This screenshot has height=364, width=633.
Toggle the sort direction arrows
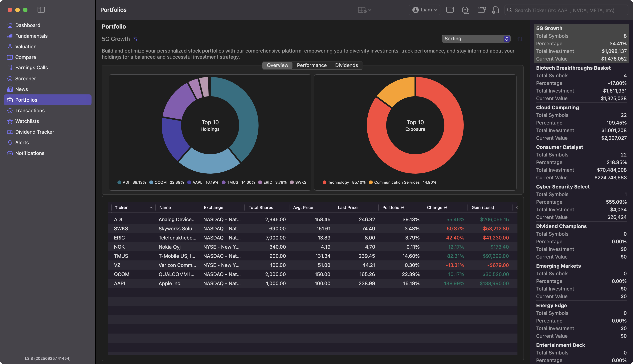pyautogui.click(x=520, y=39)
